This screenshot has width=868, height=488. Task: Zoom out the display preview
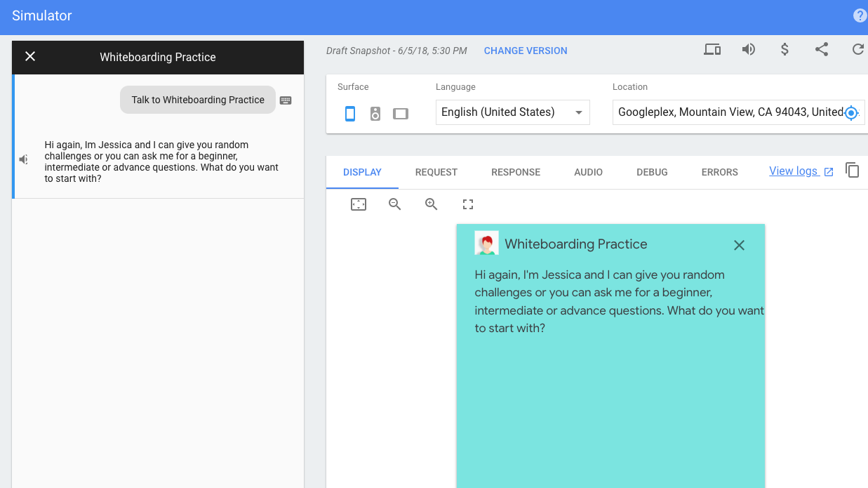tap(395, 204)
